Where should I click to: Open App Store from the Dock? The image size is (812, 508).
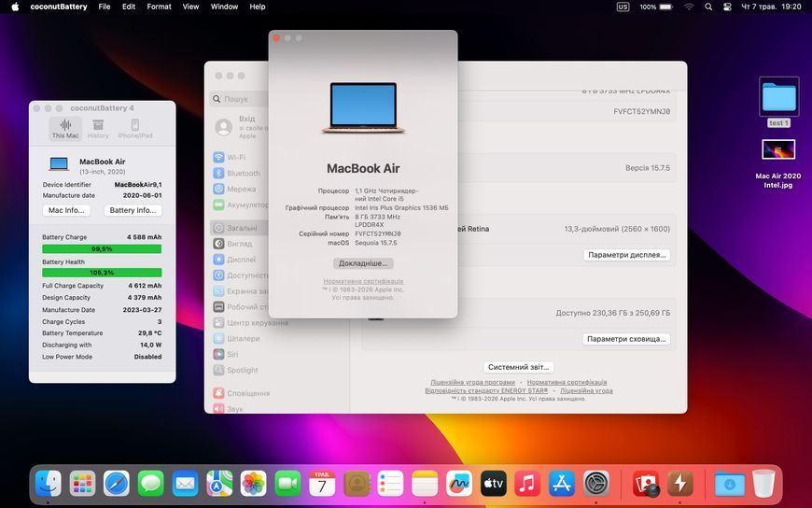(x=562, y=484)
